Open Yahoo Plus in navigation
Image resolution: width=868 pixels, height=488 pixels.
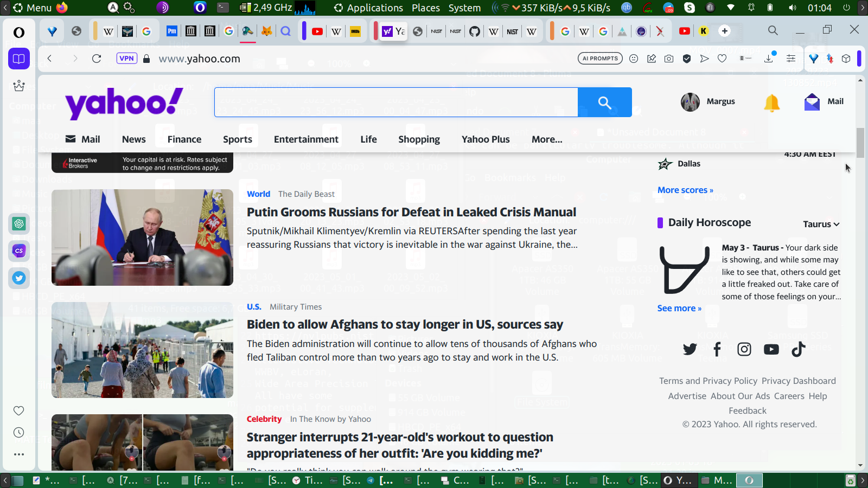click(x=486, y=139)
